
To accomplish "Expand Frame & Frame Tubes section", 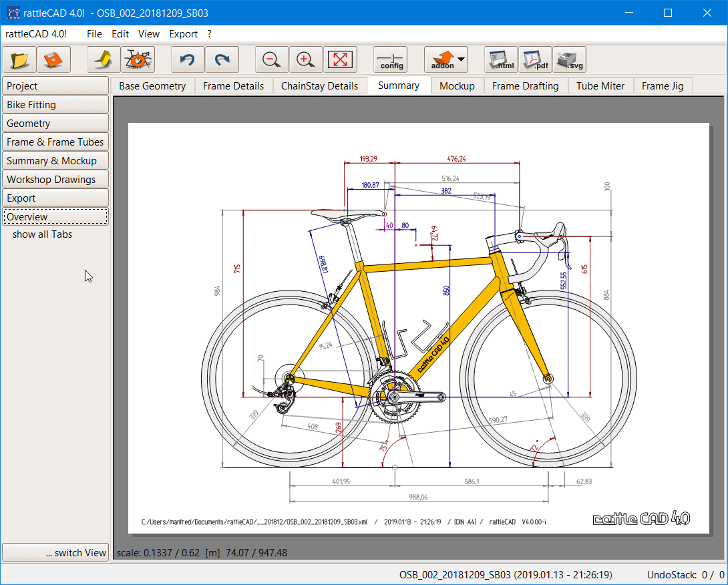I will (55, 142).
